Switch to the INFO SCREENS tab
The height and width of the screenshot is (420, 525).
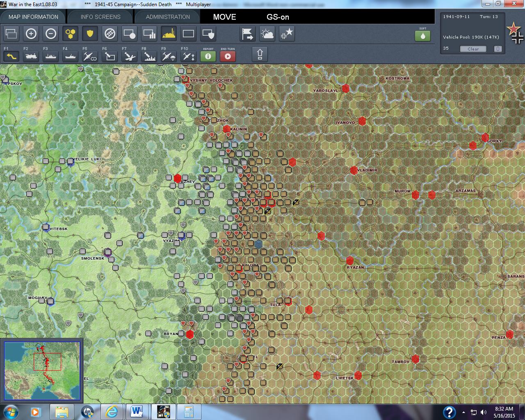coord(100,17)
